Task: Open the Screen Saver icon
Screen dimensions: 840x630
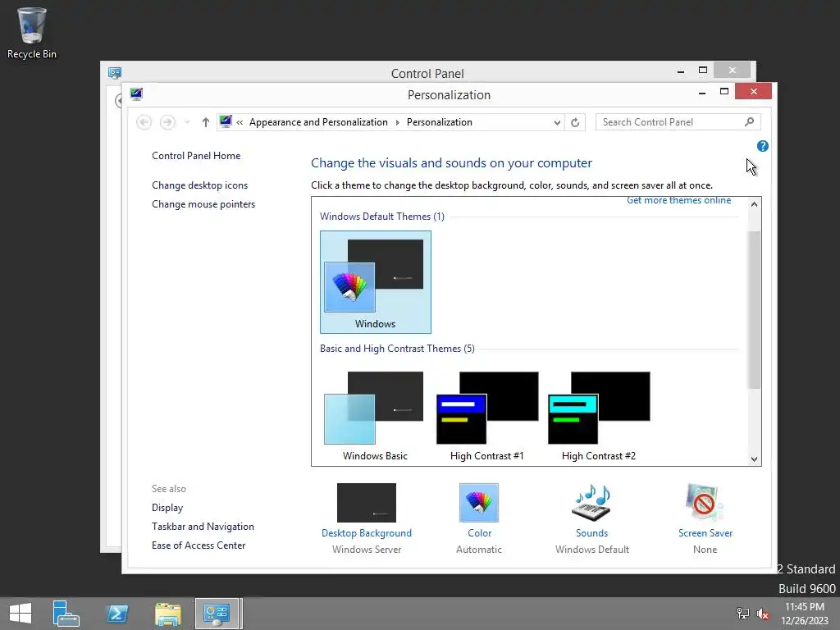Action: (x=705, y=503)
